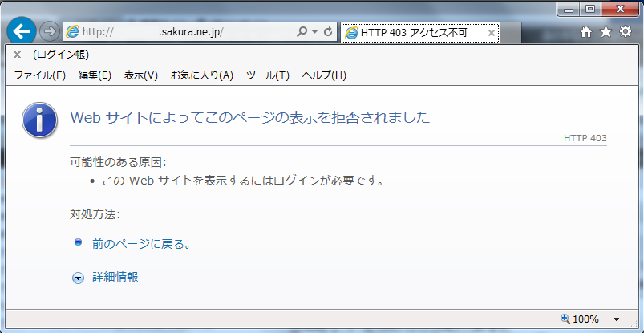The width and height of the screenshot is (644, 333).
Task: Open Tools via the gear icon
Action: pyautogui.click(x=625, y=32)
